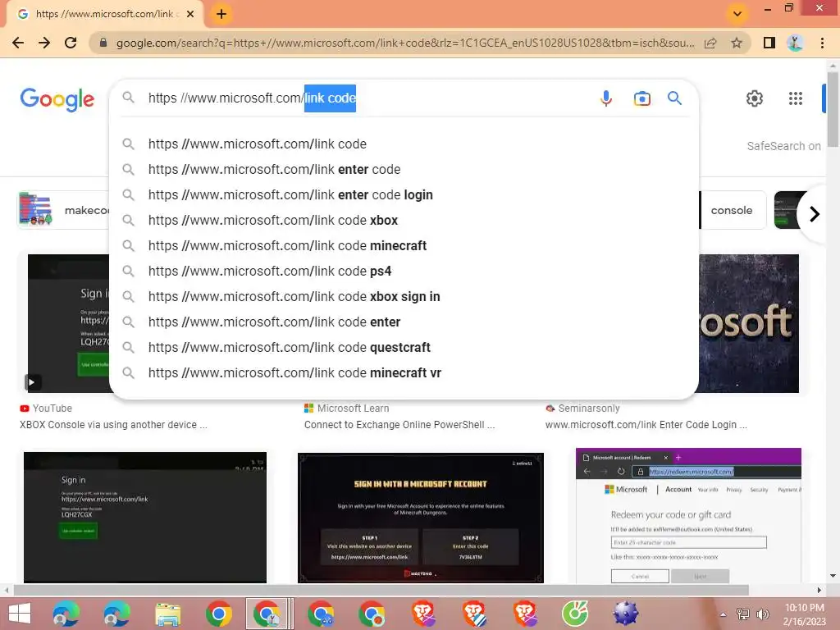Open the Microsoft logo image thumbnail
Viewport: 840px width, 630px height.
(x=749, y=323)
